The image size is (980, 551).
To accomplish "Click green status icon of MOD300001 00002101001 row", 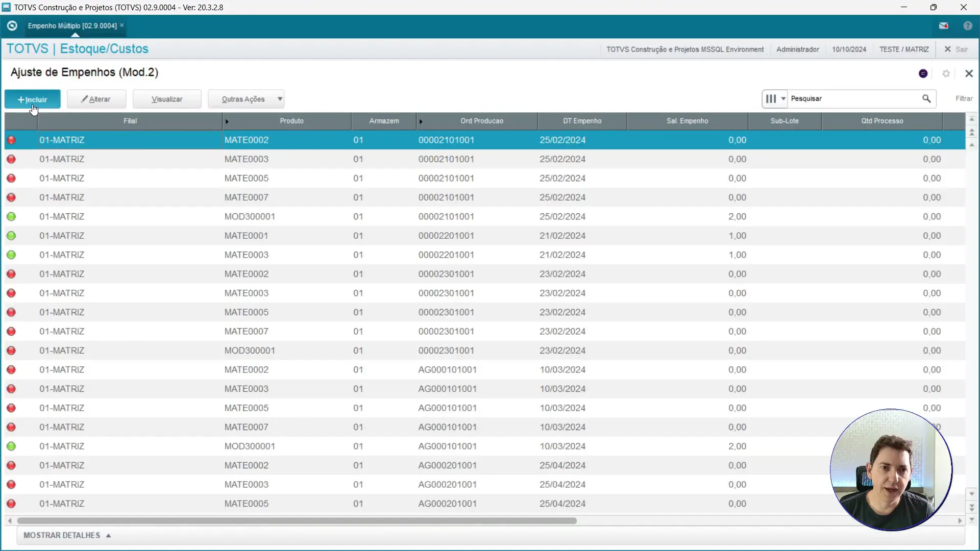I will [11, 216].
